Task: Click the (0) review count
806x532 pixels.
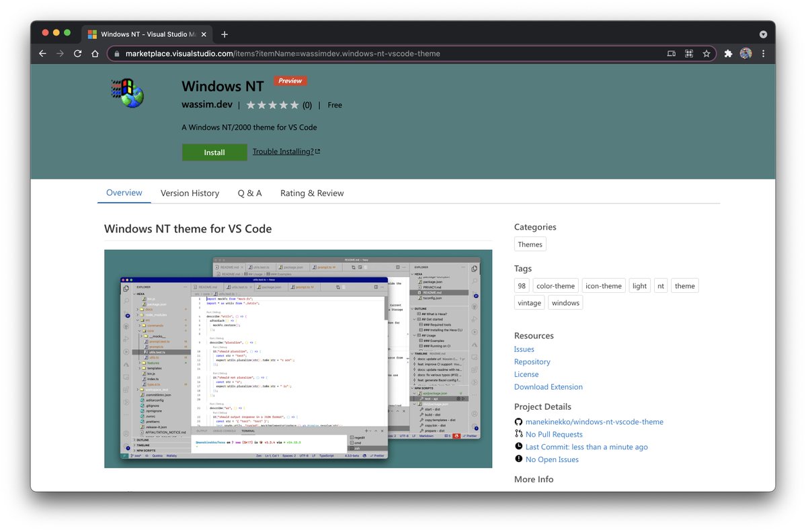Action: coord(307,105)
